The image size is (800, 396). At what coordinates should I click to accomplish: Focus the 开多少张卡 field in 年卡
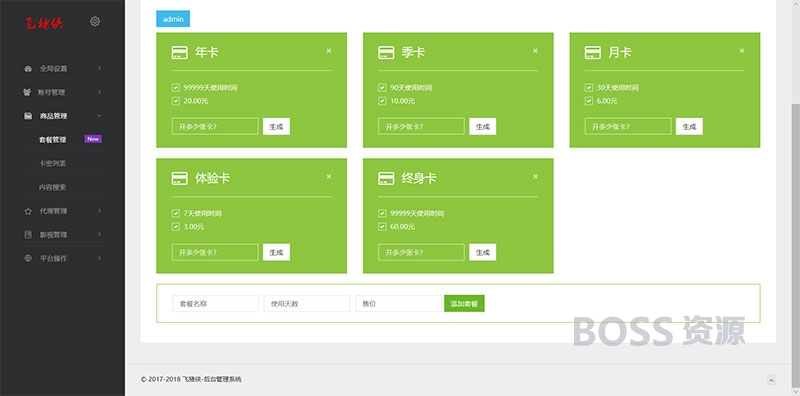click(215, 127)
